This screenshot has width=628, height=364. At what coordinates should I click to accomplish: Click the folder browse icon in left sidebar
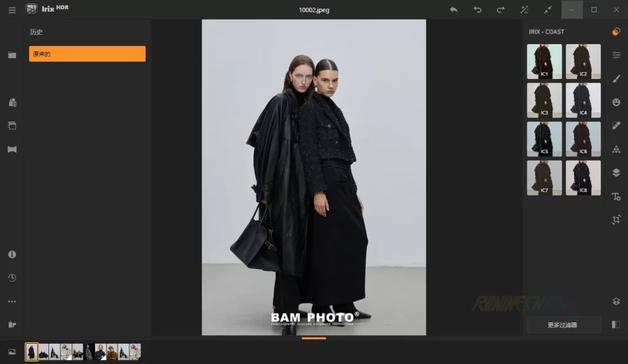[12, 54]
